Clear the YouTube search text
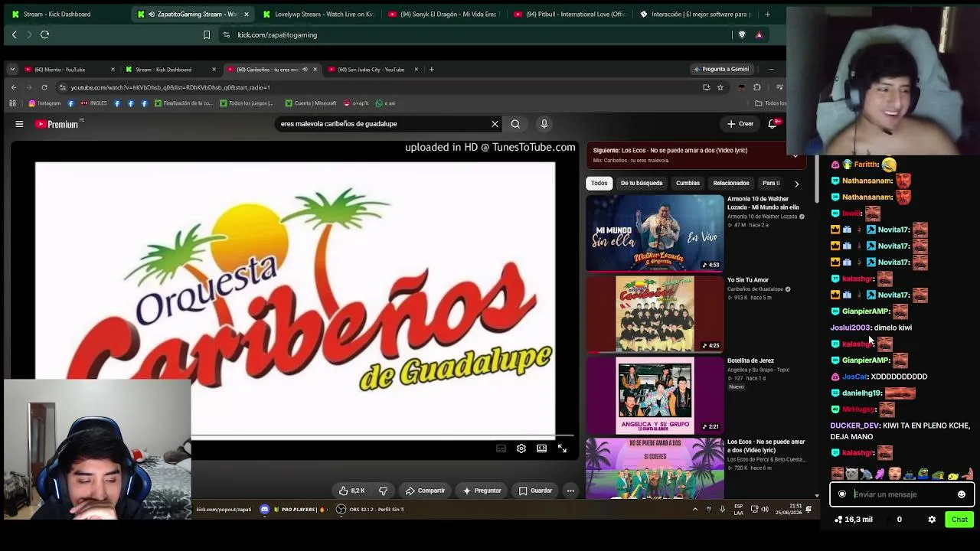This screenshot has width=980, height=551. 495,124
